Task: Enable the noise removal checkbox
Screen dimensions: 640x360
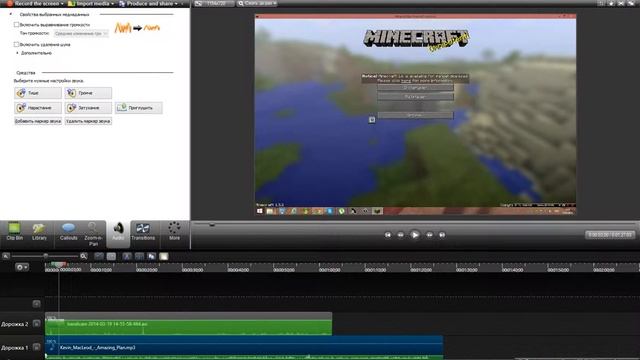Action: click(x=16, y=44)
